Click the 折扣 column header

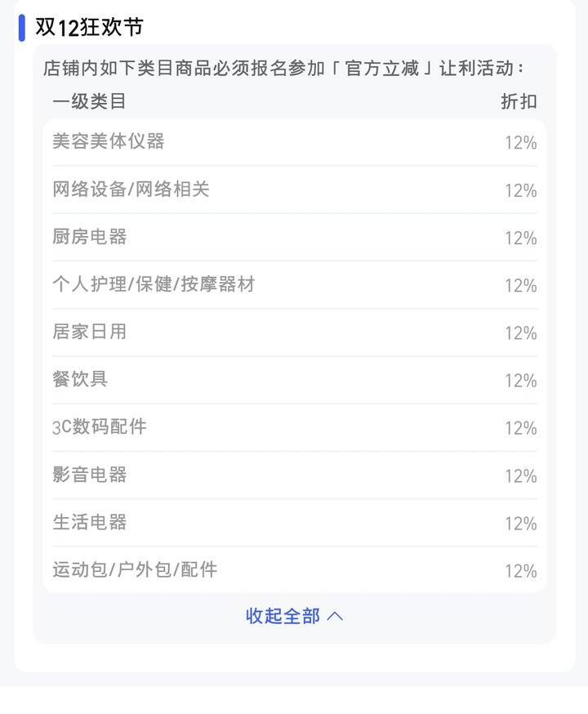click(519, 101)
